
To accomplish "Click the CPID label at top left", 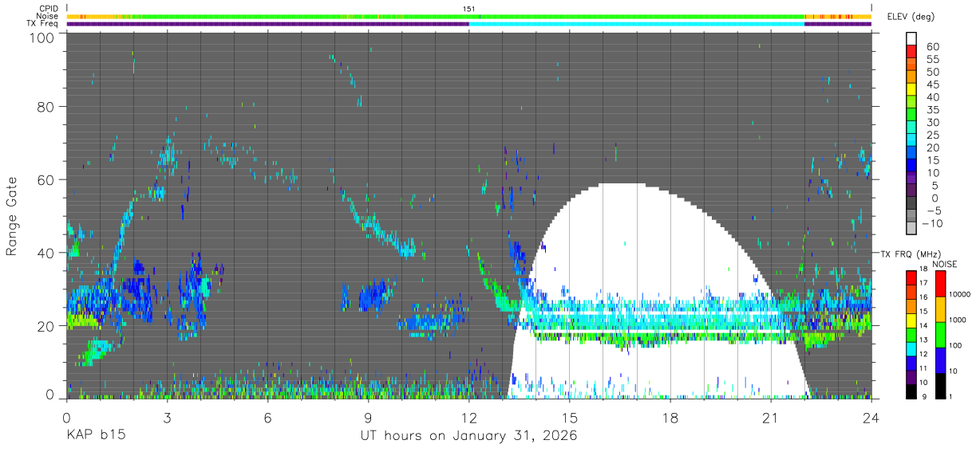I will 48,9.
